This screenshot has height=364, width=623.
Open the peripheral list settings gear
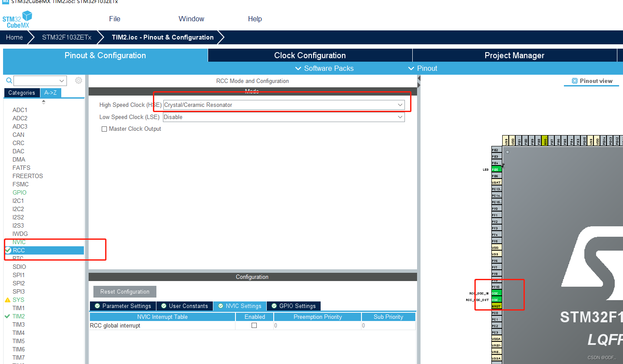pyautogui.click(x=79, y=80)
